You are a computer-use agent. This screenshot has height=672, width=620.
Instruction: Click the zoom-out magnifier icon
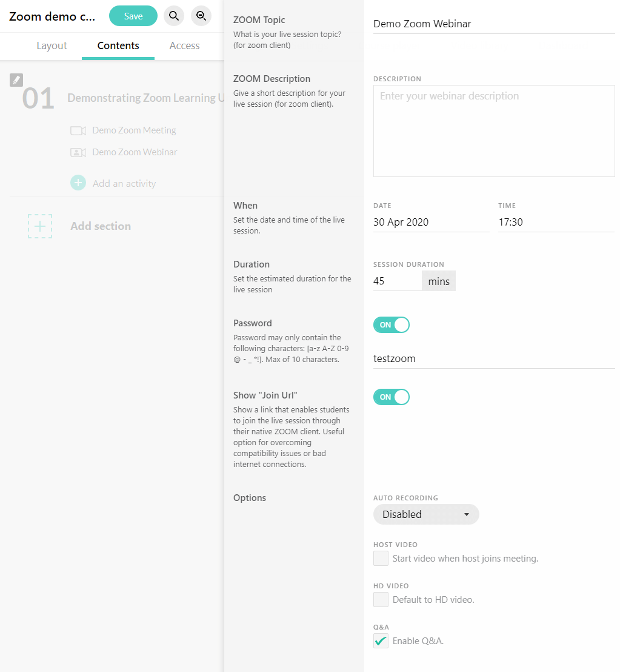pos(201,16)
